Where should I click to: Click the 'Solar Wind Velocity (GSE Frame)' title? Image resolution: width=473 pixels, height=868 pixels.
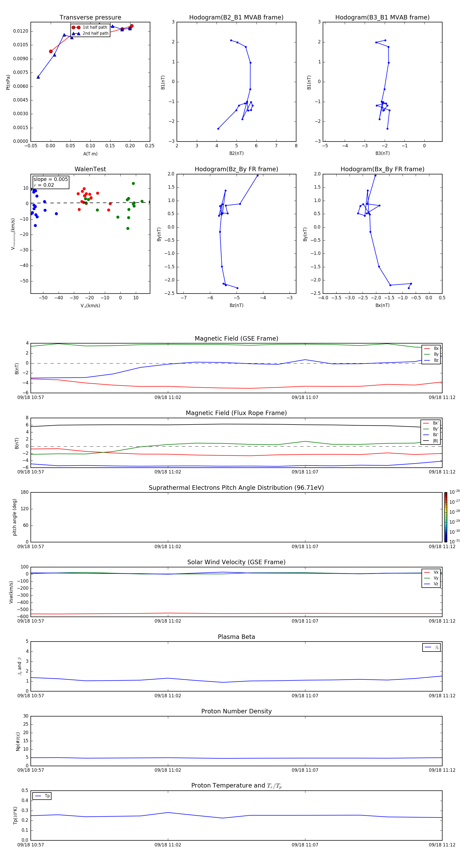[236, 562]
